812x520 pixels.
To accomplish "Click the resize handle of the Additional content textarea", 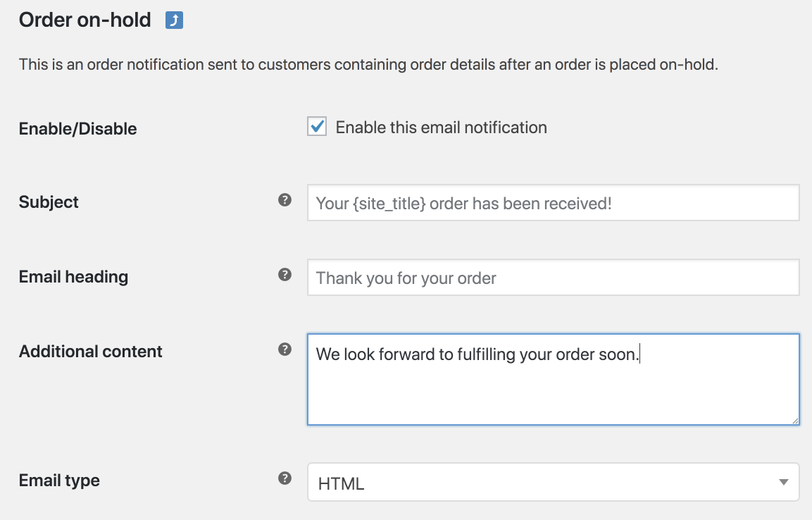I will tap(795, 421).
